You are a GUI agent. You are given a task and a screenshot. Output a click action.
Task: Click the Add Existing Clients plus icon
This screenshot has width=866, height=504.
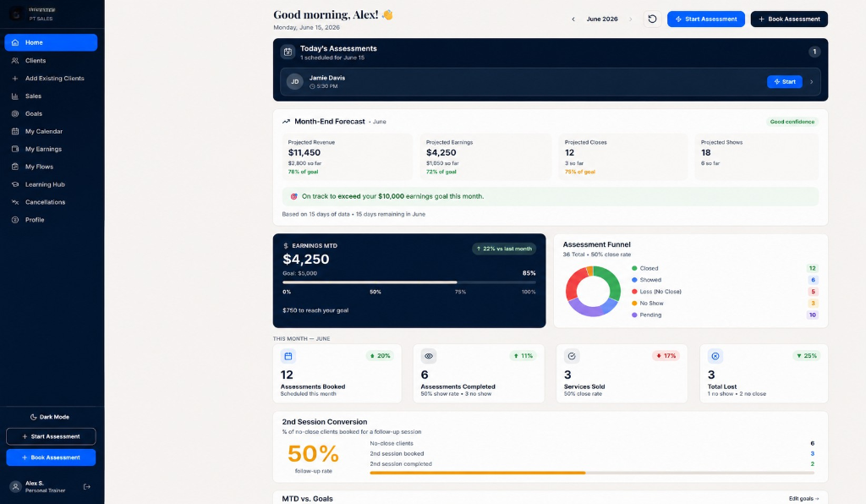point(15,79)
